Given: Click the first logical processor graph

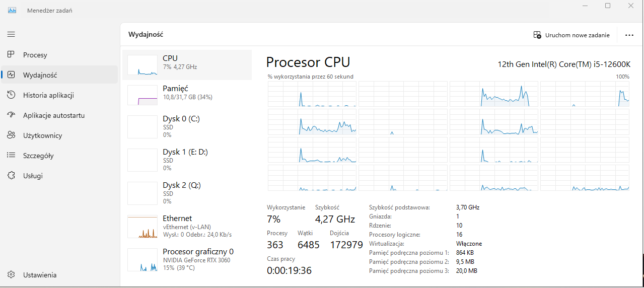Looking at the screenshot, I should [312, 94].
